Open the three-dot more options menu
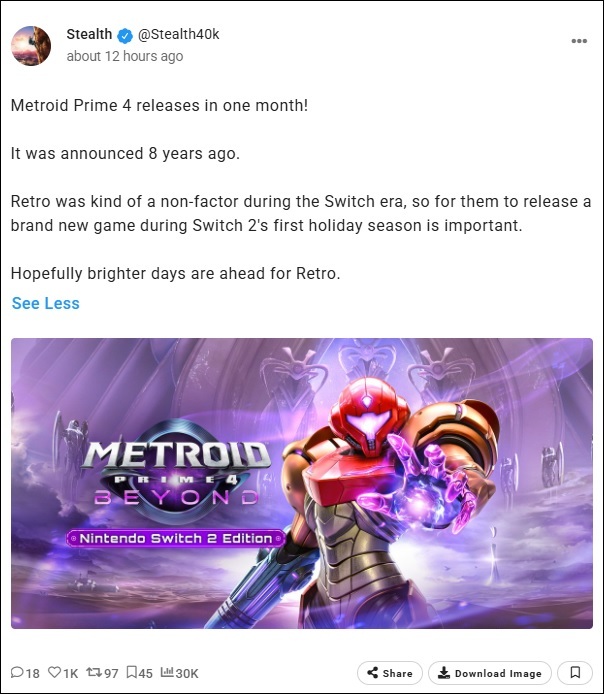Viewport: 605px width, 694px height. [579, 41]
